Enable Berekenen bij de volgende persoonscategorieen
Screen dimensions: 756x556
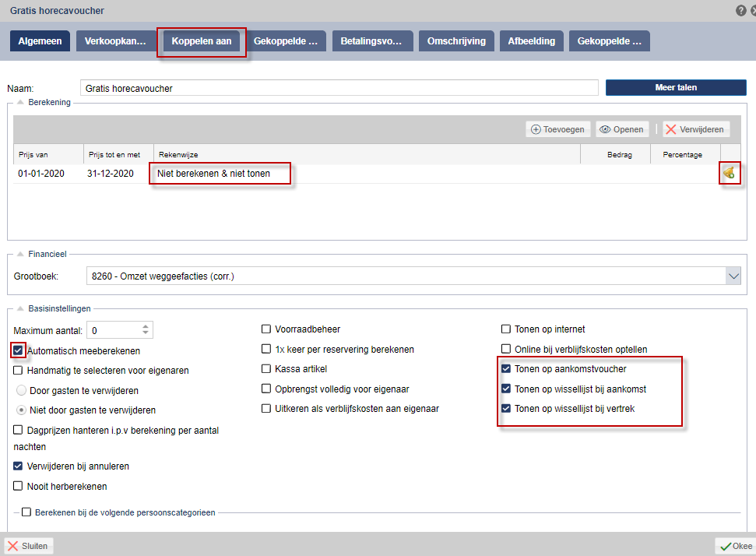26,512
